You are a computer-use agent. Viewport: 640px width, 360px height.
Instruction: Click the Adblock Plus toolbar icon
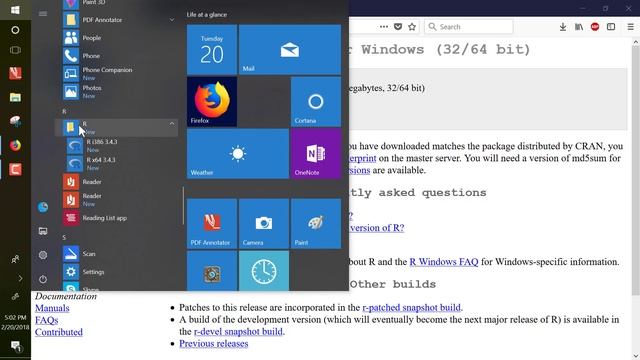tap(595, 27)
